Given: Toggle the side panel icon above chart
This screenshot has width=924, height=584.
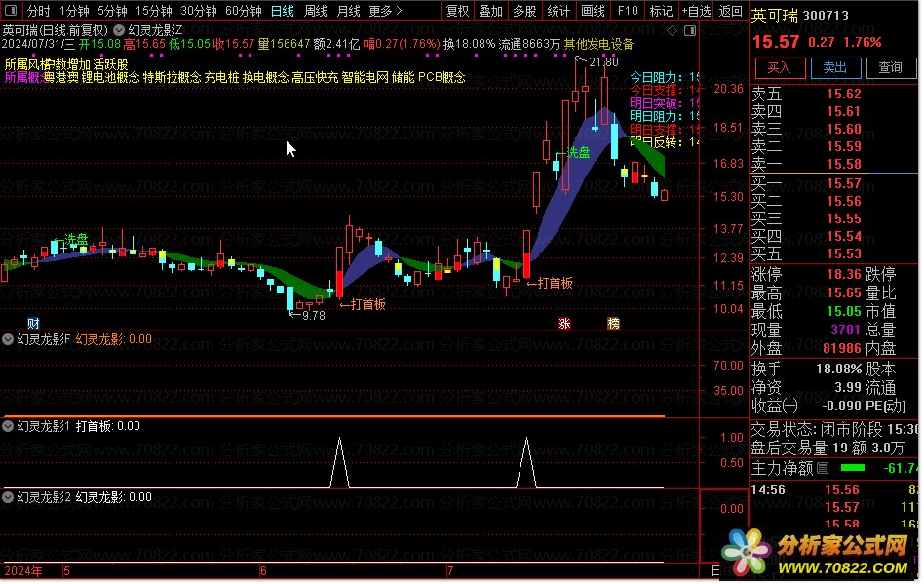Looking at the screenshot, I should click(x=690, y=30).
